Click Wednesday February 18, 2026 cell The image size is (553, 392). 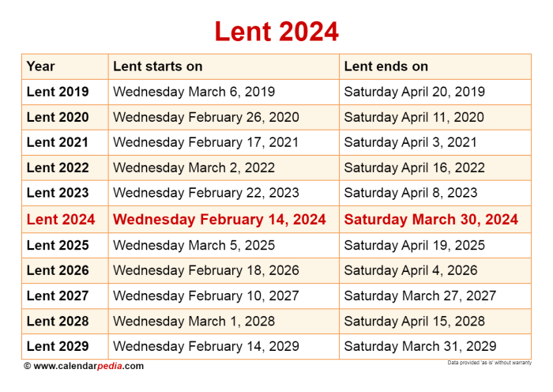click(206, 270)
